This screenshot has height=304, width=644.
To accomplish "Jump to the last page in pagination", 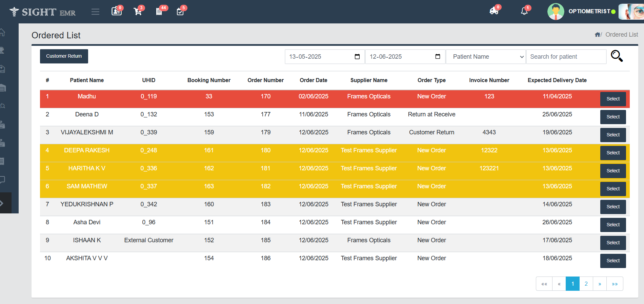I will click(x=615, y=284).
